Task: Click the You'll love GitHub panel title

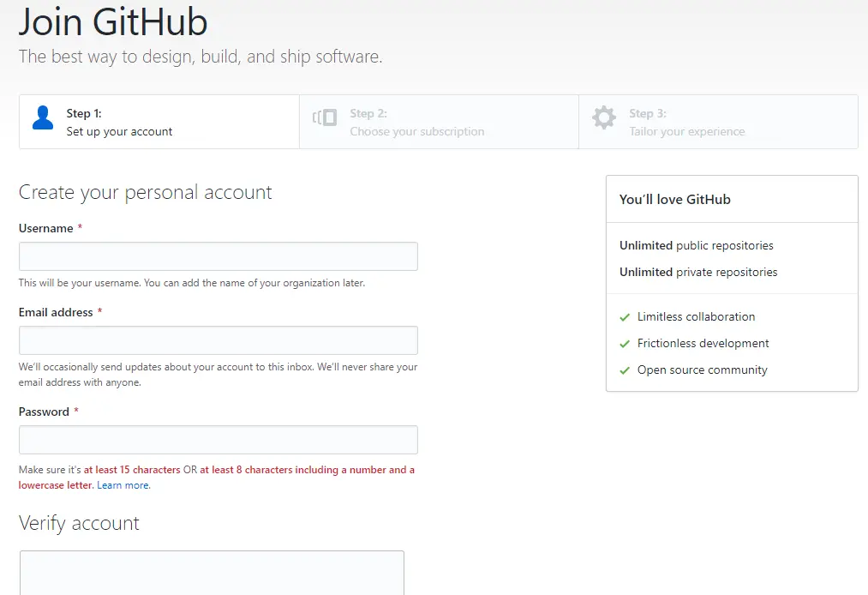Action: click(x=675, y=200)
